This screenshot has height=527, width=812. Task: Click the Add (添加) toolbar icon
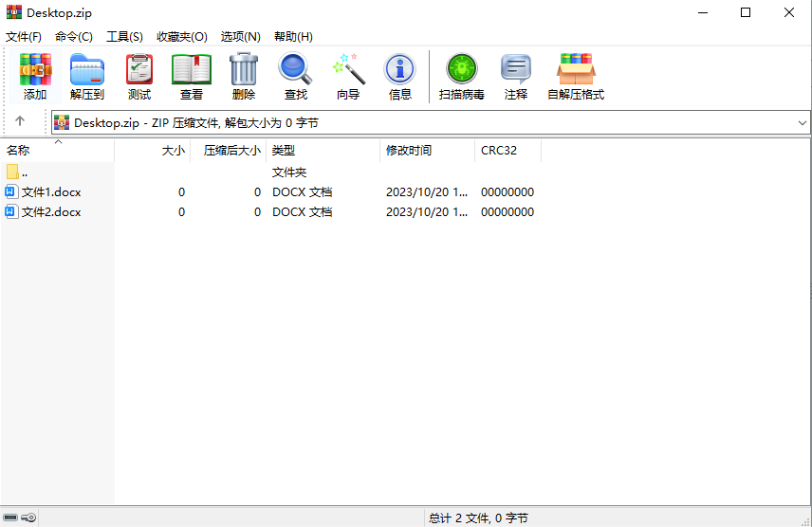coord(35,76)
